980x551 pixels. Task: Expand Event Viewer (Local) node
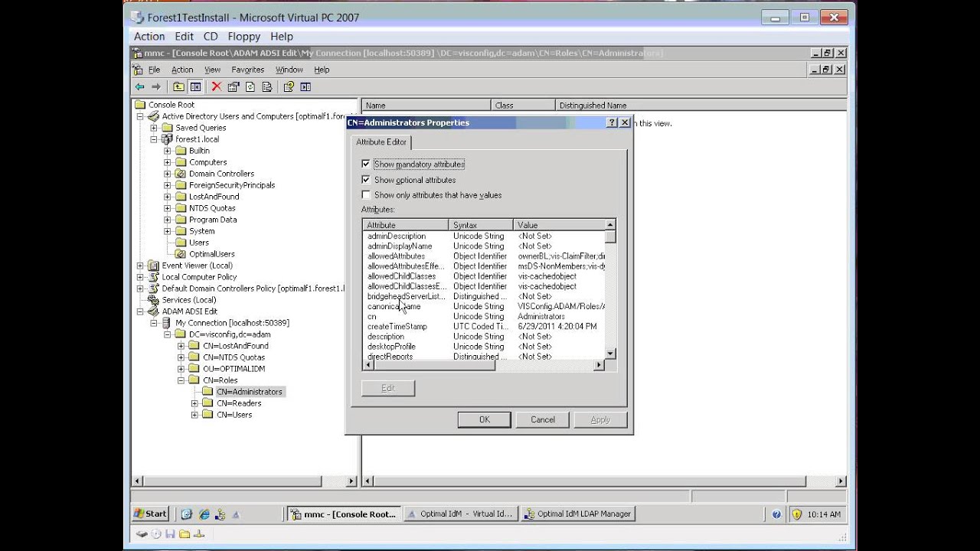tap(140, 266)
